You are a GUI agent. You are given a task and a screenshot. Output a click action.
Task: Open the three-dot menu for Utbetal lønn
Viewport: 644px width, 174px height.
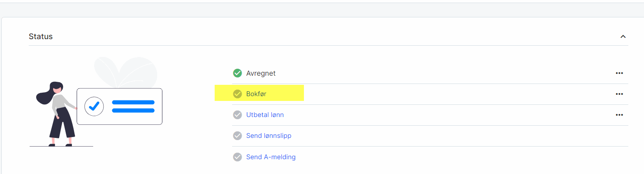[619, 115]
